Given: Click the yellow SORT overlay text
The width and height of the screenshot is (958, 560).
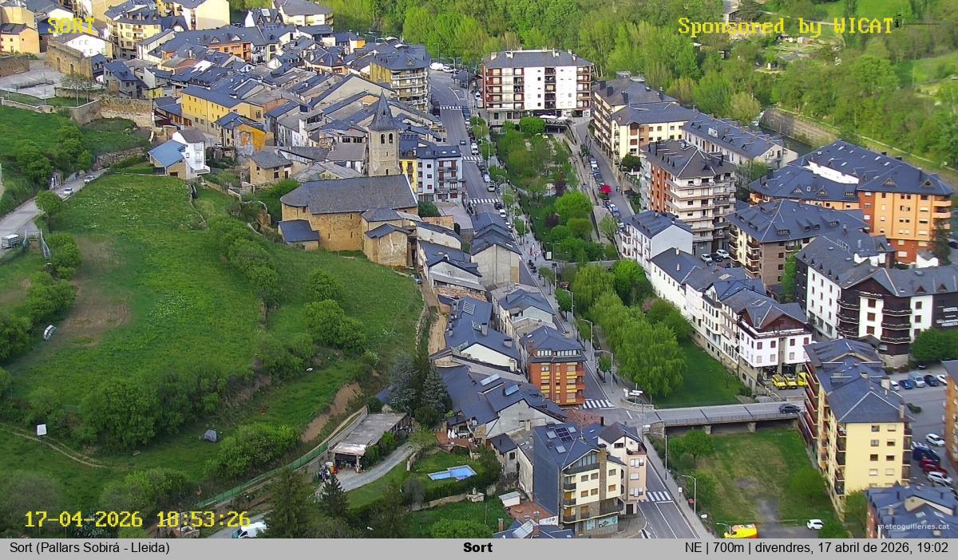Looking at the screenshot, I should [71, 26].
